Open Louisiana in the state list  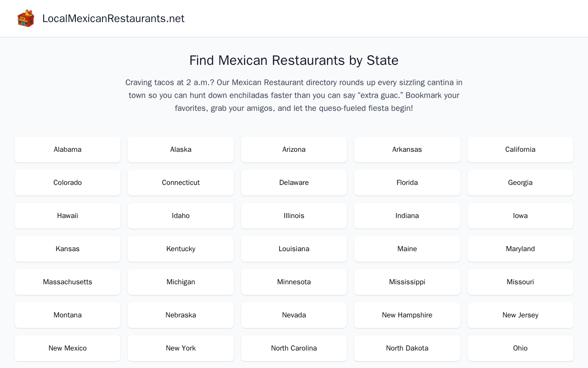point(294,249)
